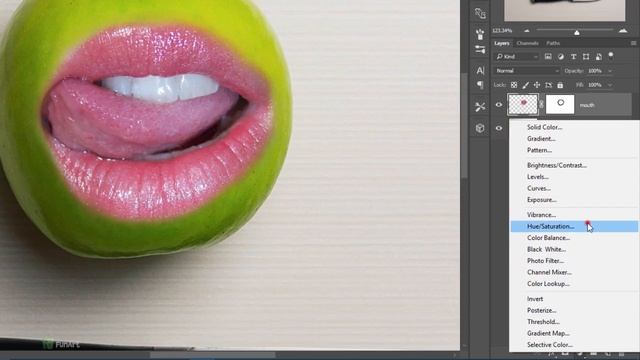640x360 pixels.
Task: Filter layers by pixel layers icon
Action: [x=548, y=57]
